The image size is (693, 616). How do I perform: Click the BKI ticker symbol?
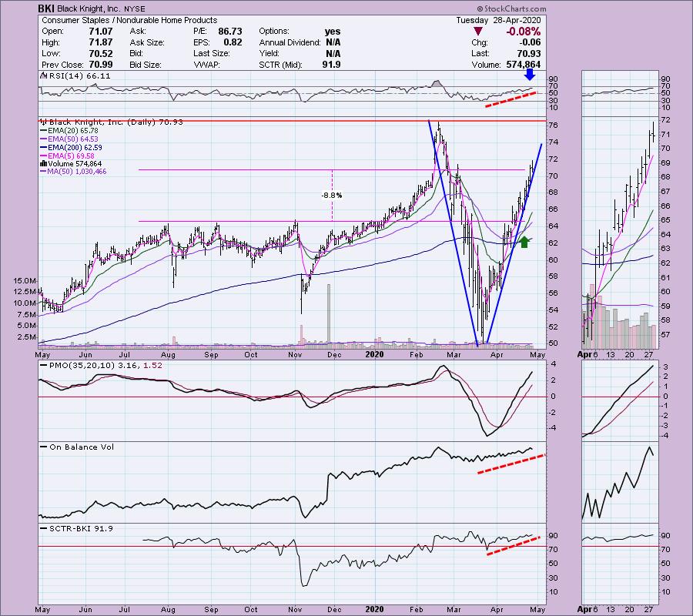[46, 8]
